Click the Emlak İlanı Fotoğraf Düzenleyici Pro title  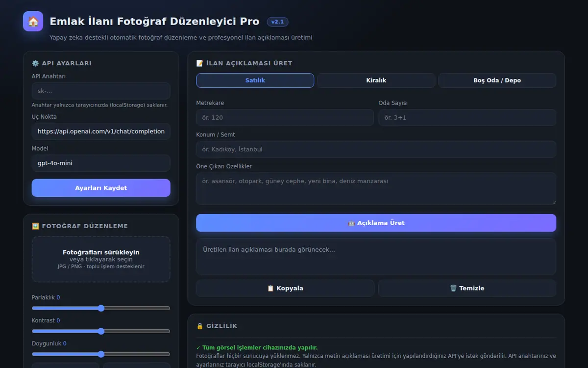154,22
